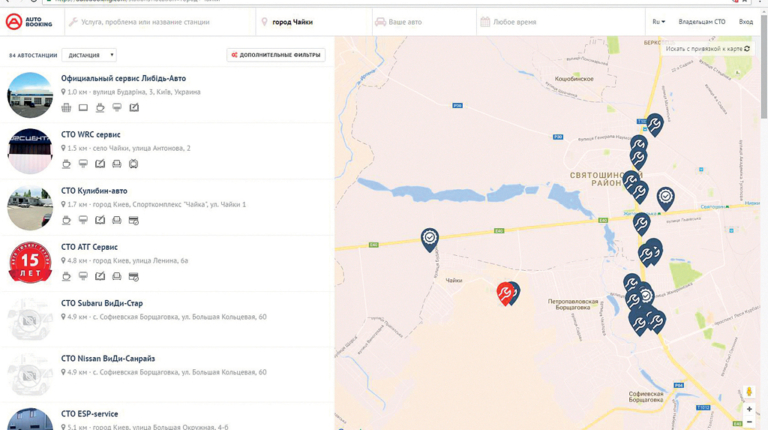The height and width of the screenshot is (430, 768).
Task: Click the checkmark pin near Святошино
Action: coord(665,197)
